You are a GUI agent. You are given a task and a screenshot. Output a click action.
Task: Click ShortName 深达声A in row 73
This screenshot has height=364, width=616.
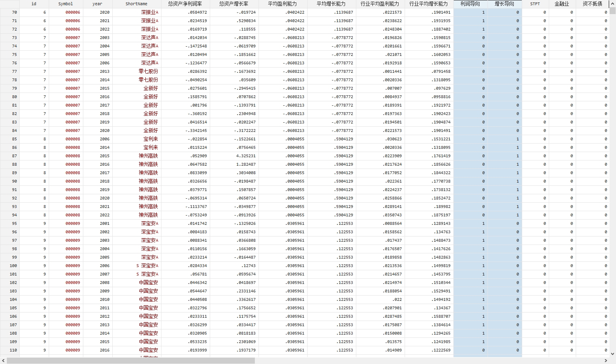pos(136,38)
